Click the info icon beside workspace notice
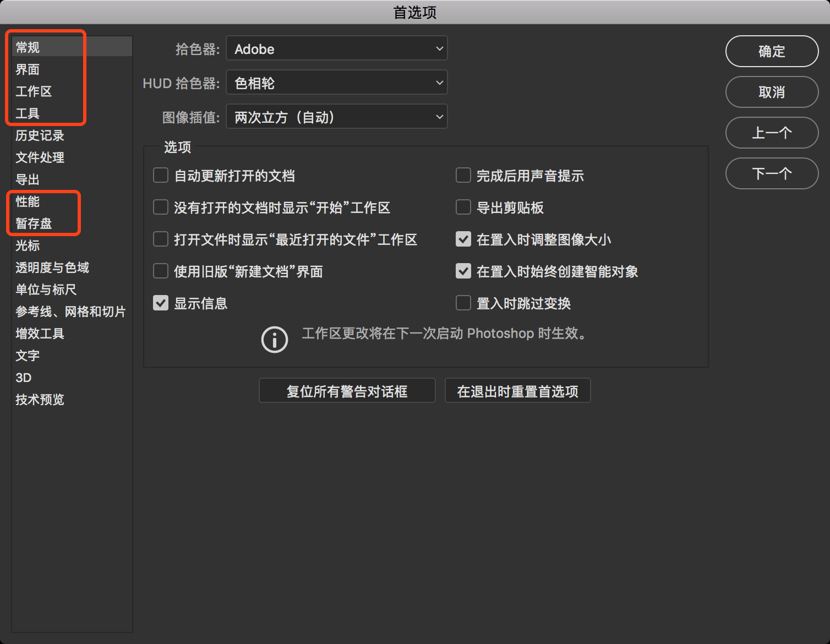This screenshot has height=644, width=830. [x=274, y=340]
